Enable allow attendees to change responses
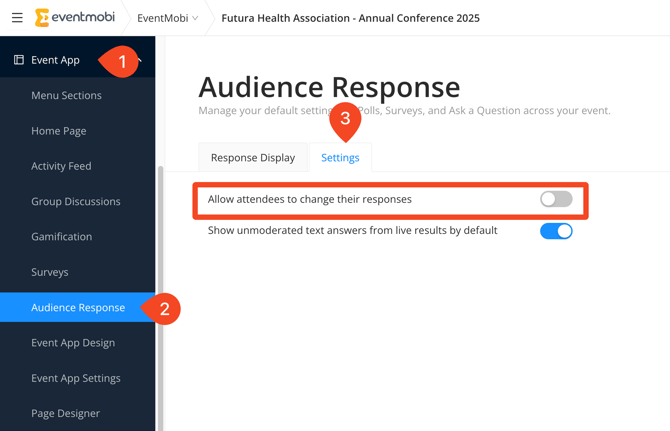This screenshot has height=431, width=670. coord(556,200)
